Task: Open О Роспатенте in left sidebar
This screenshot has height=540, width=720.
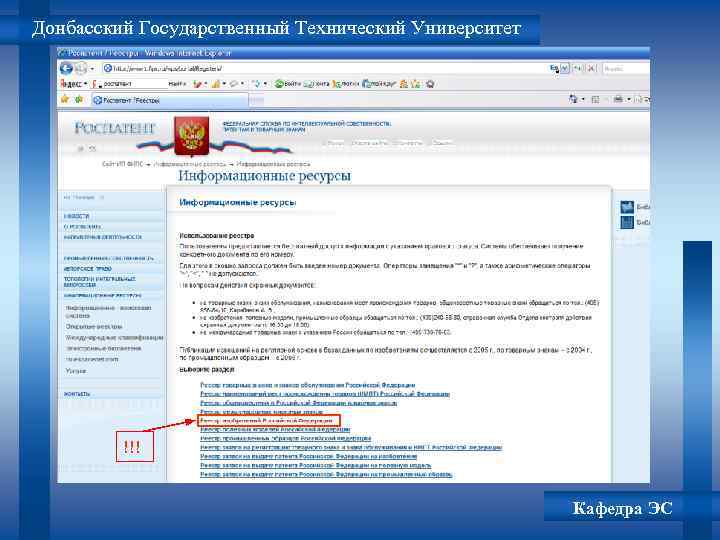Action: 83,226
